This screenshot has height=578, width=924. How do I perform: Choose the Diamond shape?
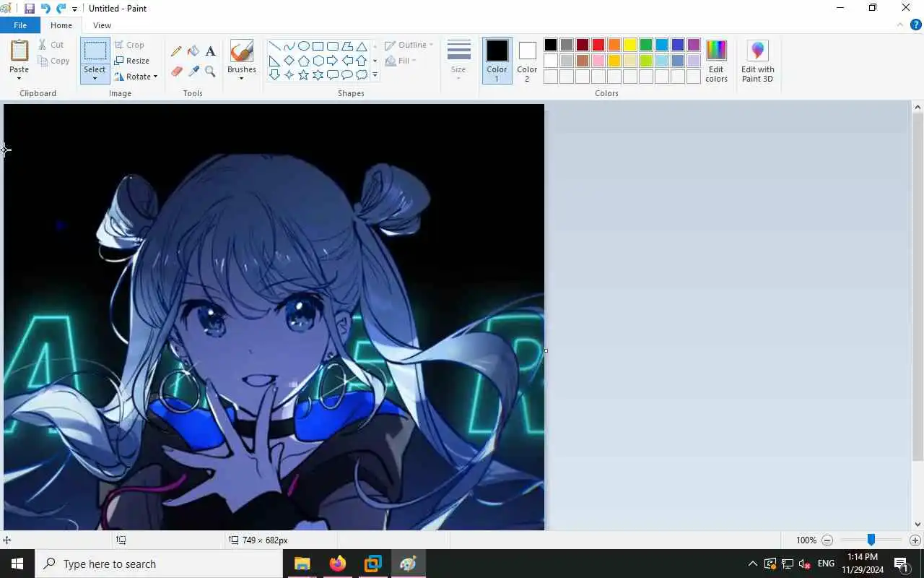(289, 61)
